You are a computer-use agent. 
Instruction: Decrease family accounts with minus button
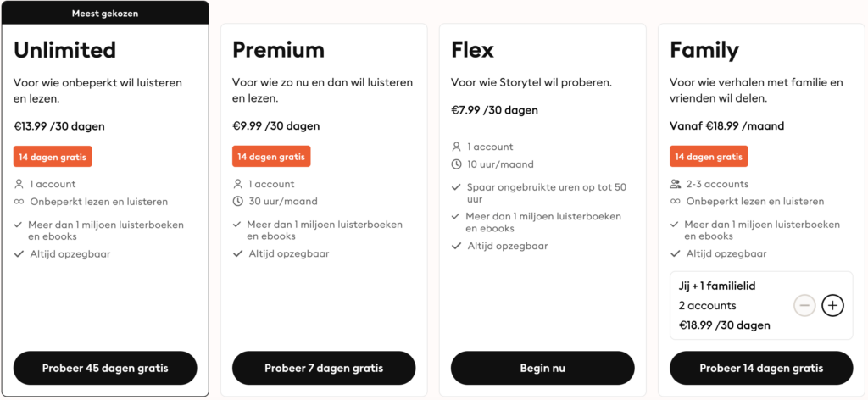(x=804, y=305)
